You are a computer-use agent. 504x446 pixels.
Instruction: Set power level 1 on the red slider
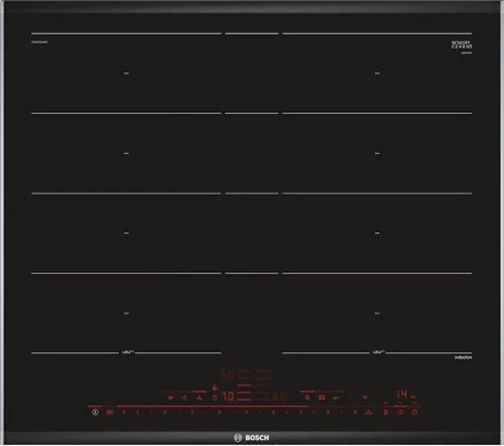pyautogui.click(x=137, y=413)
